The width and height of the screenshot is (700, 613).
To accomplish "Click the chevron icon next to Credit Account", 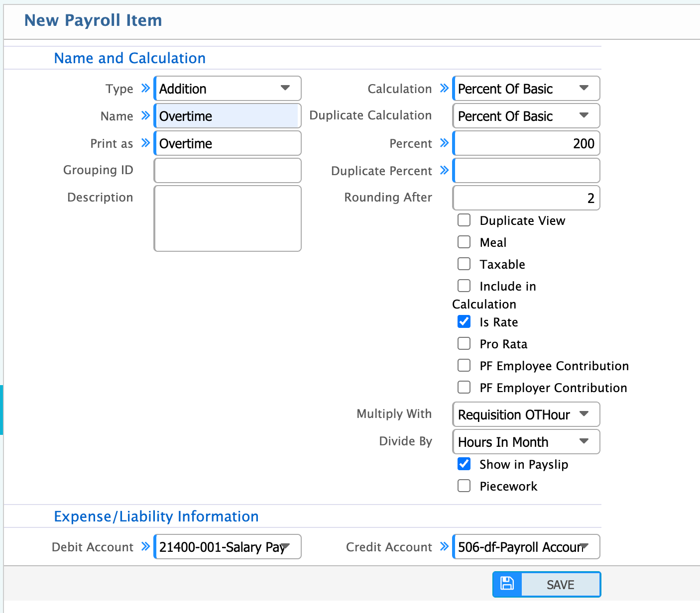I will point(444,546).
